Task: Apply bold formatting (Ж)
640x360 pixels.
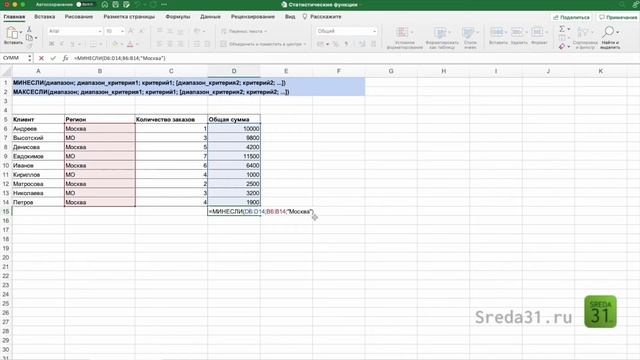Action: point(52,44)
